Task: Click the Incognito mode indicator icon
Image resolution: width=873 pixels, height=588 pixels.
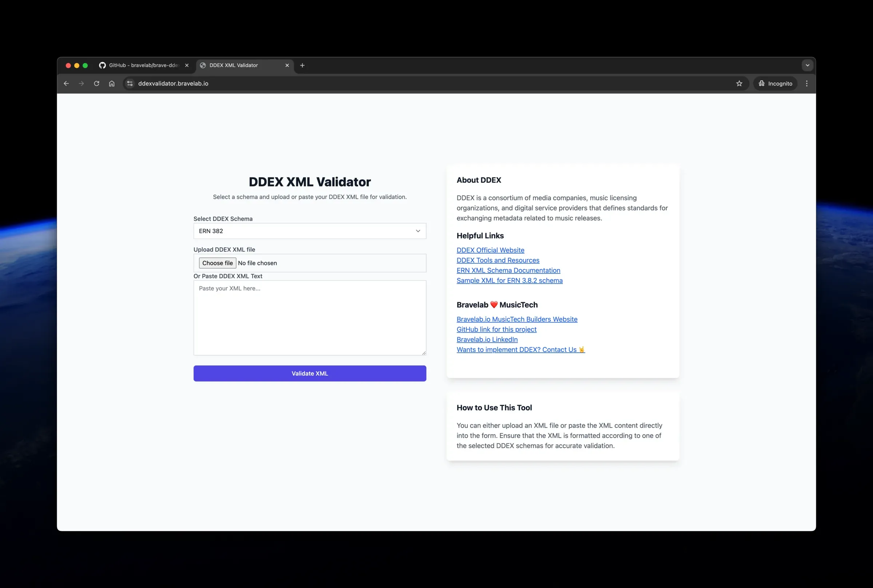Action: [761, 83]
